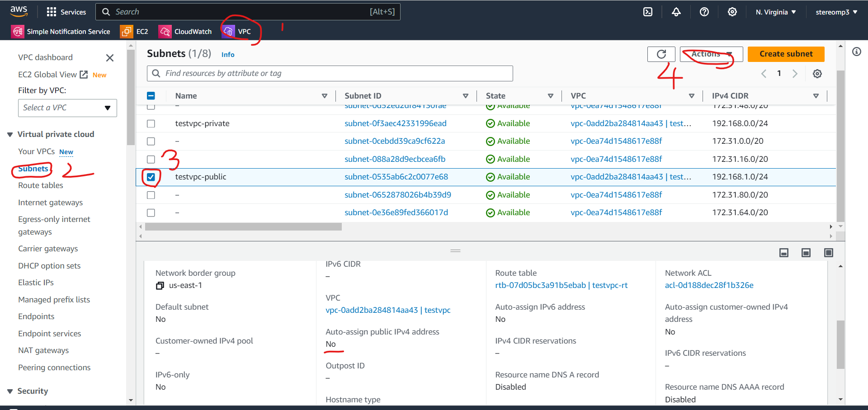Launch the CloudShell terminal icon
Viewport: 868px width, 410px height.
tap(648, 12)
